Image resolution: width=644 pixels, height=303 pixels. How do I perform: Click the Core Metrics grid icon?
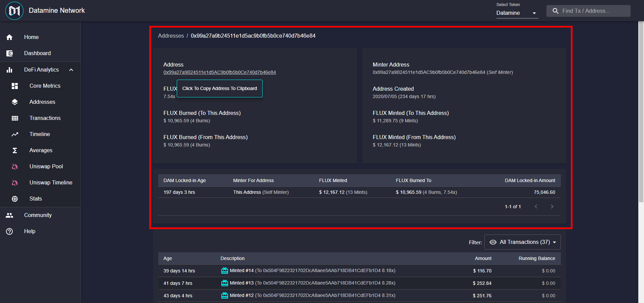click(15, 86)
